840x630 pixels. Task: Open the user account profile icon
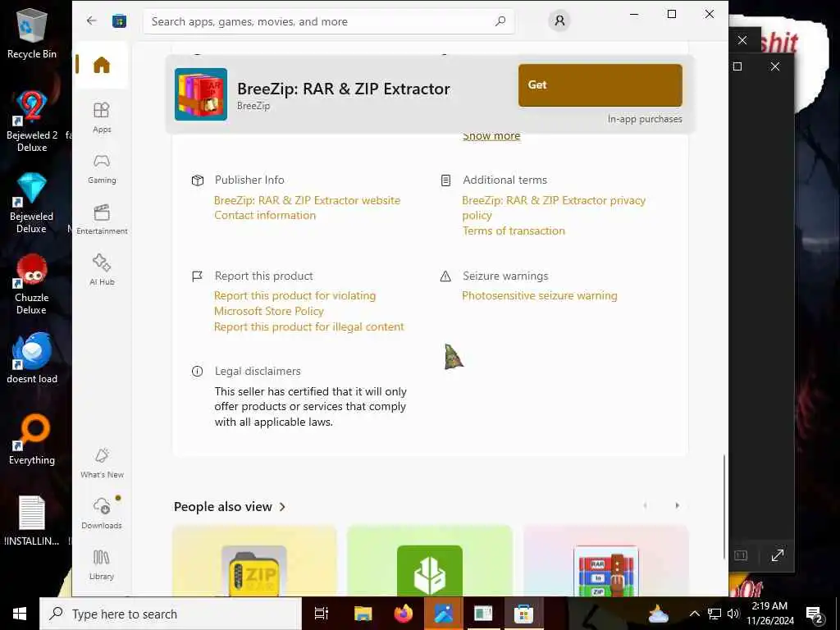559,21
